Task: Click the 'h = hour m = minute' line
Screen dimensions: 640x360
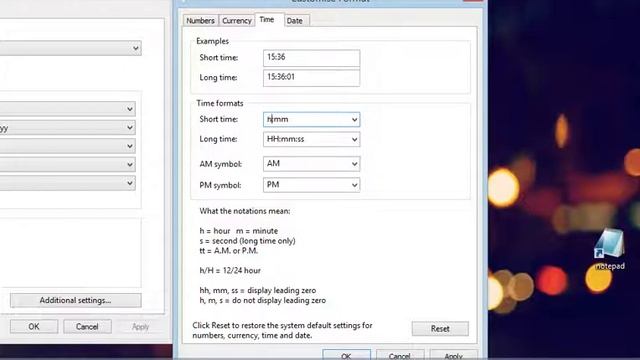Action: [x=238, y=231]
